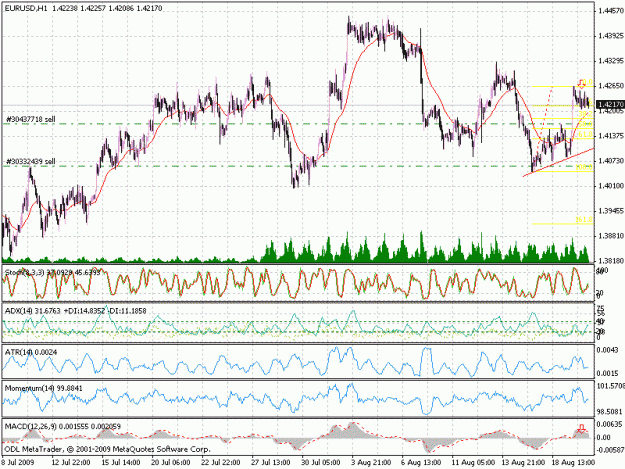The width and height of the screenshot is (625, 469).
Task: Click the 15 Jul 14:00 date label
Action: point(121,463)
